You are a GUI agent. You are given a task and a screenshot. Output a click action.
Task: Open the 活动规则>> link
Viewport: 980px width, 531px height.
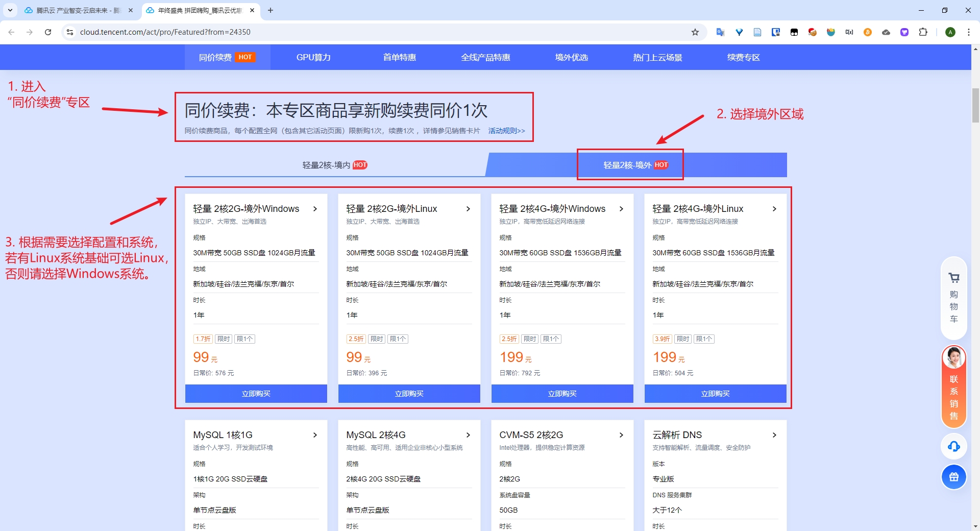coord(506,131)
